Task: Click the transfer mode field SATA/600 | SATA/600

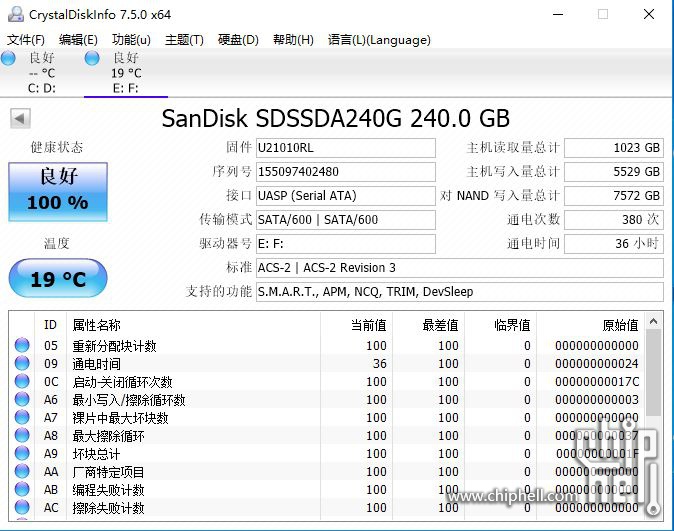Action: click(x=346, y=220)
